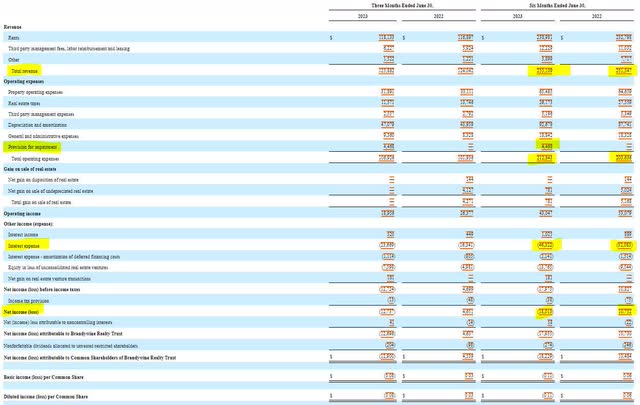Viewport: 640px width, 405px height.
Task: Open Basic income per share value, three months 2023
Action: tap(390, 376)
